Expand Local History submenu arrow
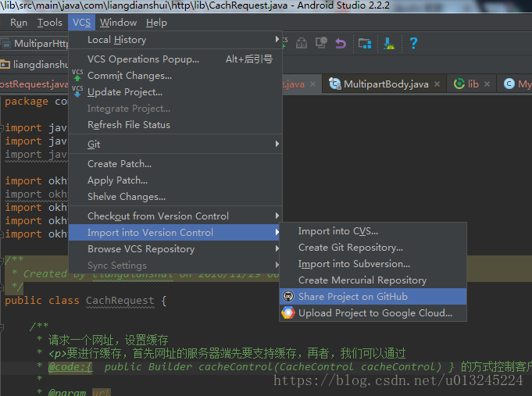This screenshot has width=532, height=396. tap(277, 39)
